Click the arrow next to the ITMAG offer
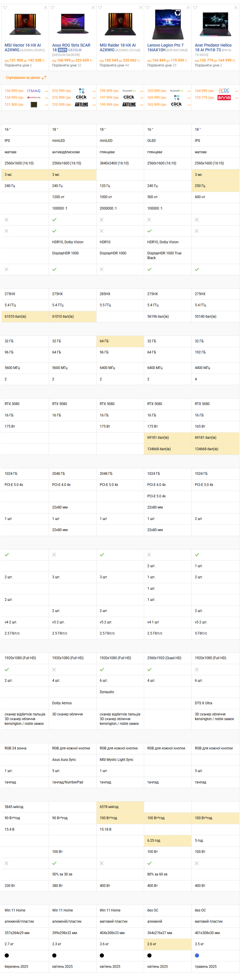Viewport: 241px width, 980px height. (46, 91)
